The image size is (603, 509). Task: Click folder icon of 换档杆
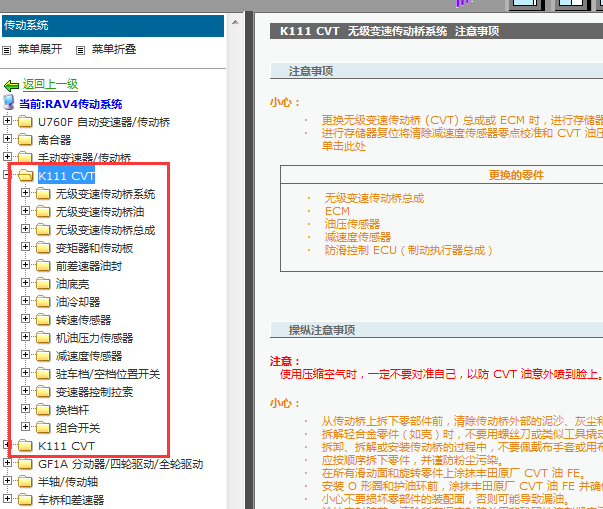click(43, 409)
